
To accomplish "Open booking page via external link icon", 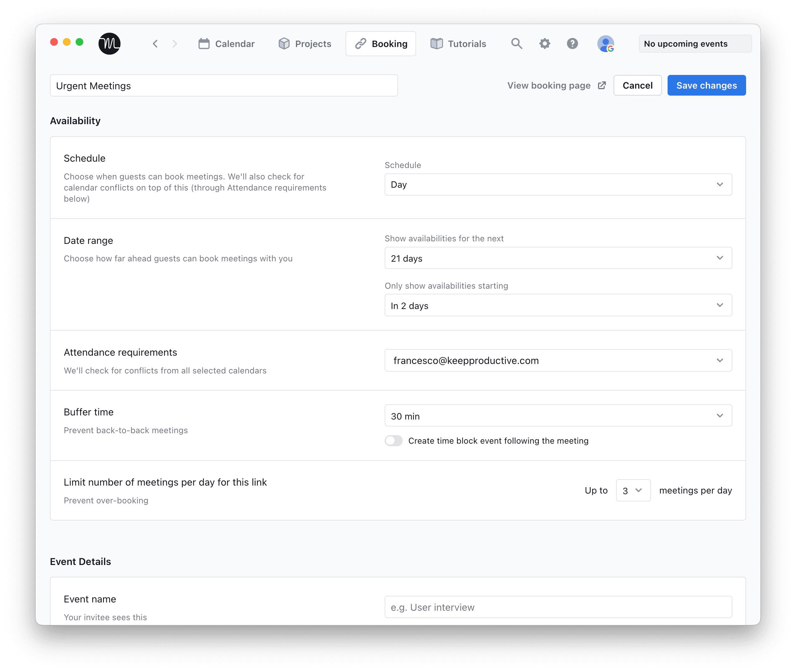I will click(x=602, y=85).
